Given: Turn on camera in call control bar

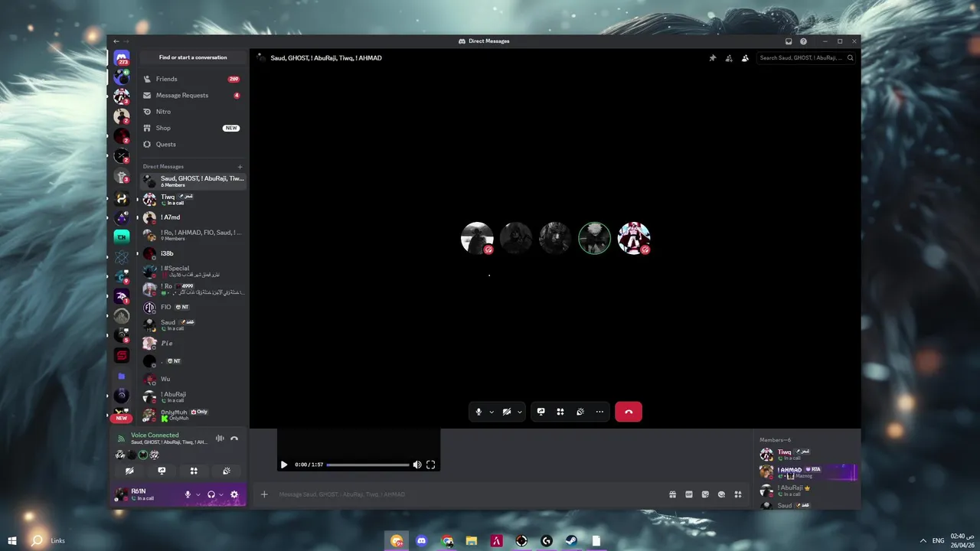Looking at the screenshot, I should click(x=506, y=412).
